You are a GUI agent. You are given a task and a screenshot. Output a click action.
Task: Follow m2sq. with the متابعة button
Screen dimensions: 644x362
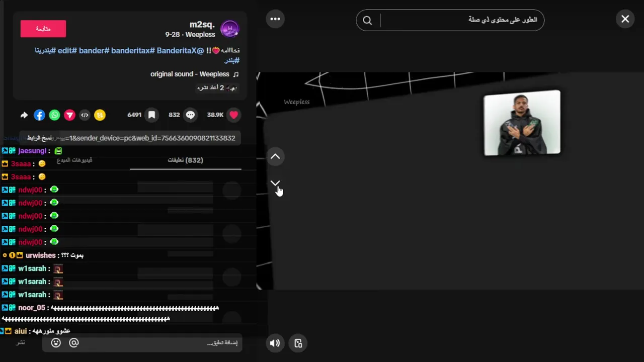[x=43, y=29]
